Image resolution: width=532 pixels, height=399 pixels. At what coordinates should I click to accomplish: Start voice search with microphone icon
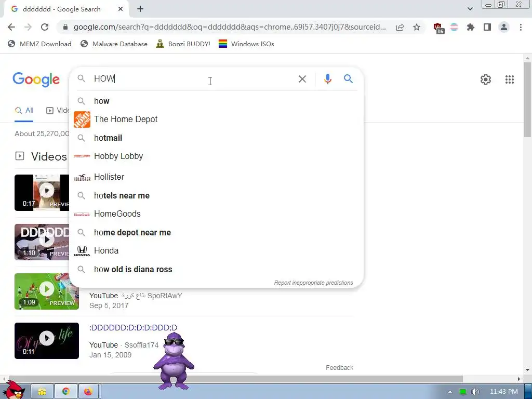(x=327, y=79)
